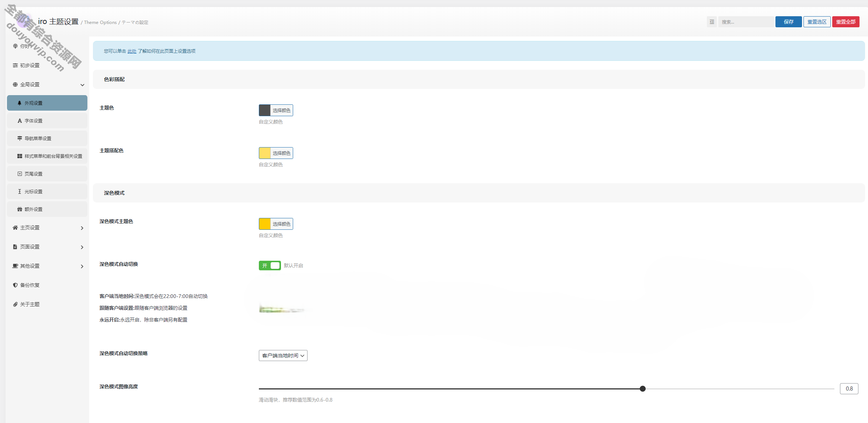Open the 额外设置 submenu item
Screen dimensions: 868x423
[47, 209]
